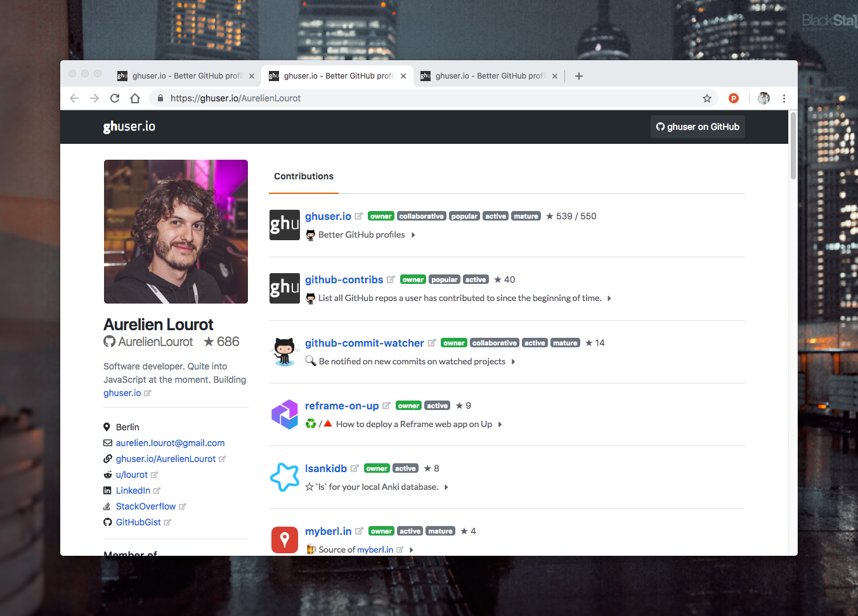Expand the myberl.in description arrow
This screenshot has width=858, height=616.
[x=412, y=550]
